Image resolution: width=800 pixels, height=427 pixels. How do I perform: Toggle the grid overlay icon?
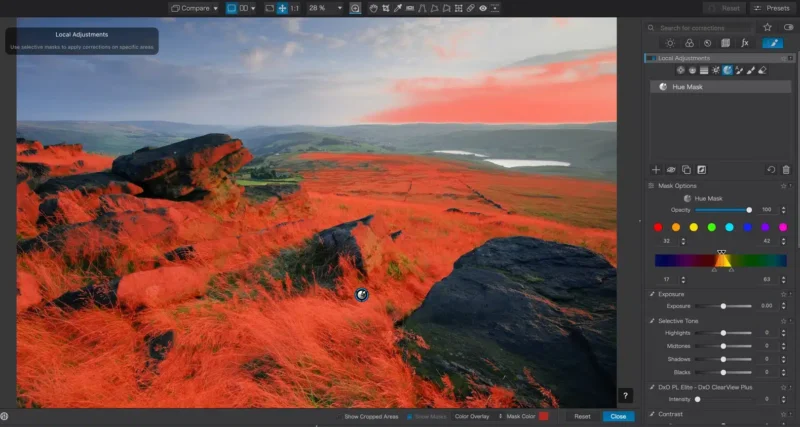[x=459, y=8]
